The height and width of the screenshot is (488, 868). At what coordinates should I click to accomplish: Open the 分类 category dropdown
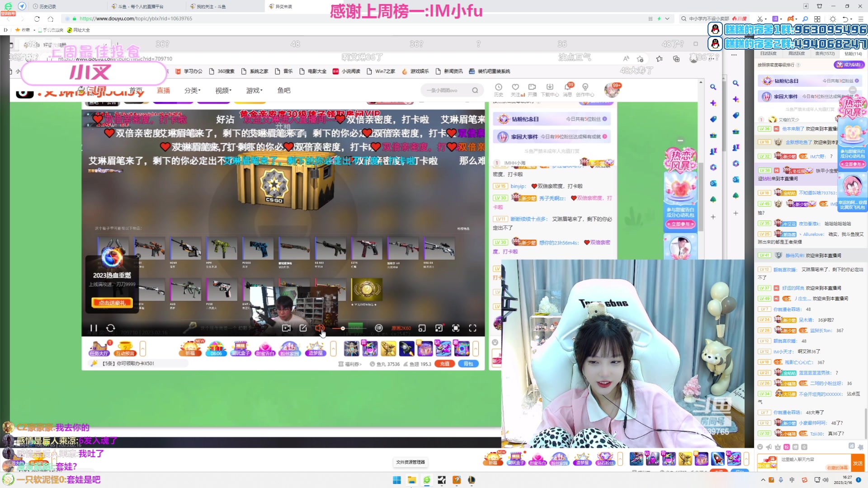pyautogui.click(x=192, y=90)
